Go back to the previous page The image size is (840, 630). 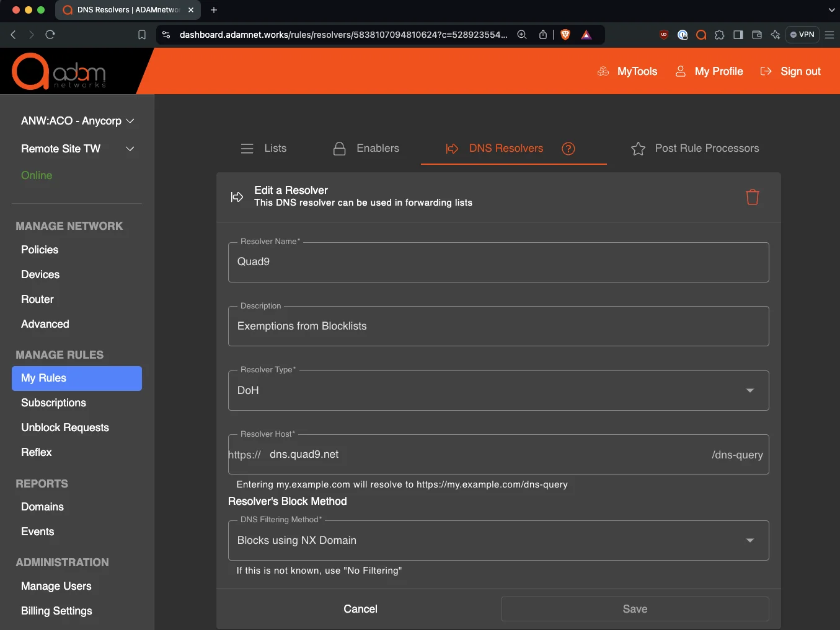pyautogui.click(x=14, y=35)
